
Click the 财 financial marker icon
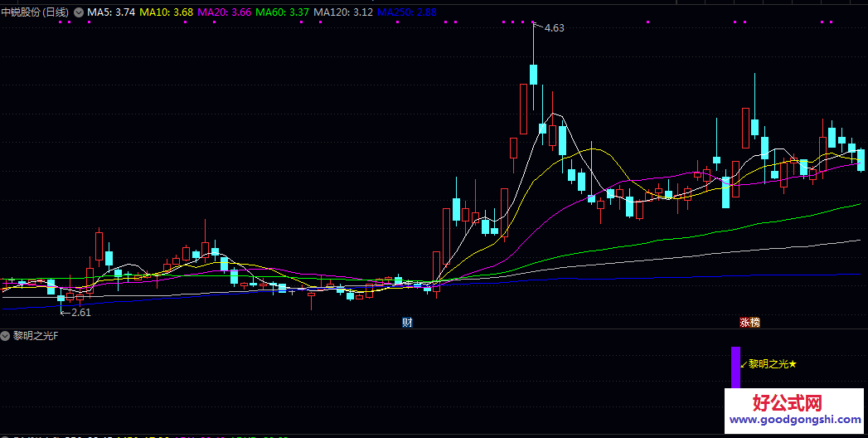pyautogui.click(x=406, y=322)
